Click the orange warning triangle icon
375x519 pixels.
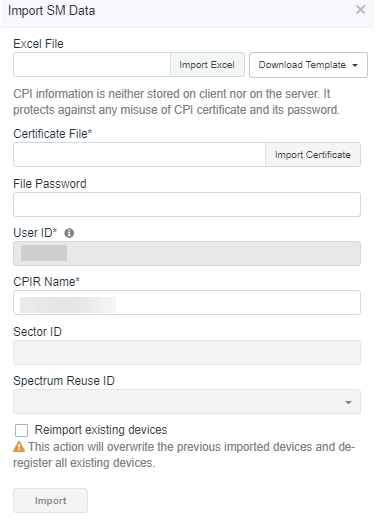pos(19,447)
